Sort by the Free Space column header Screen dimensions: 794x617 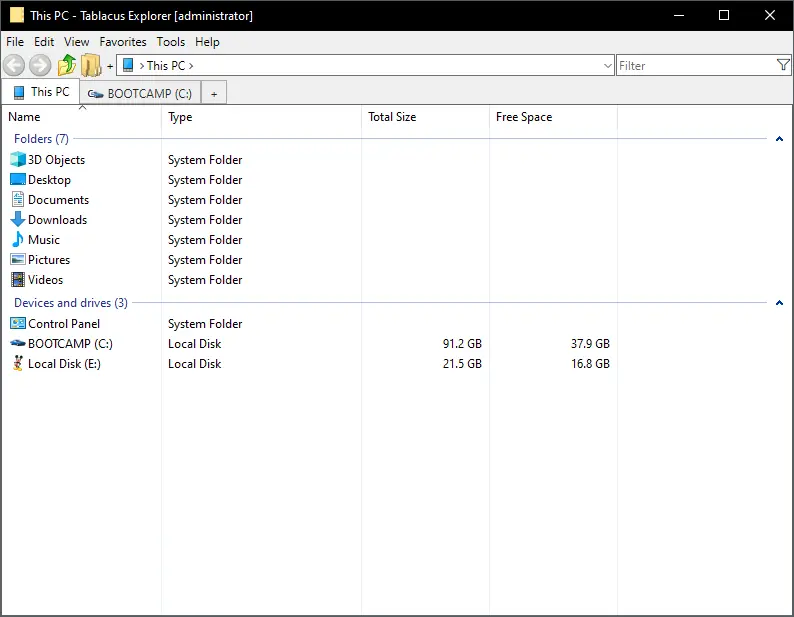tap(553, 117)
